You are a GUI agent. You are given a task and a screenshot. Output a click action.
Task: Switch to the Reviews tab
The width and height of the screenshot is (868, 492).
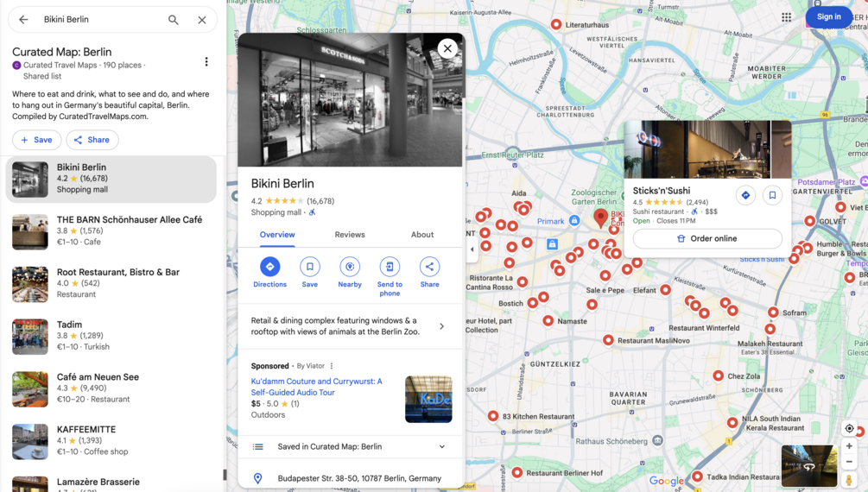tap(350, 235)
